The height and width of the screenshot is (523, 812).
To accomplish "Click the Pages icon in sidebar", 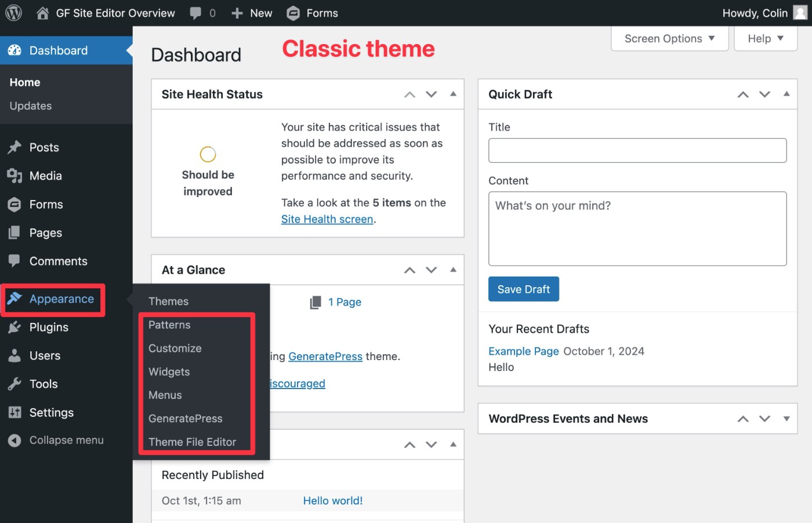I will 14,233.
